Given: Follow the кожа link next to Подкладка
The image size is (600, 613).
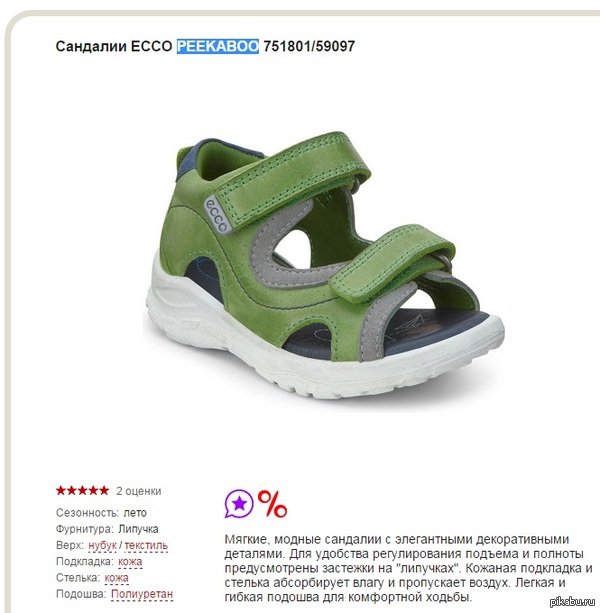Looking at the screenshot, I should coord(130,562).
